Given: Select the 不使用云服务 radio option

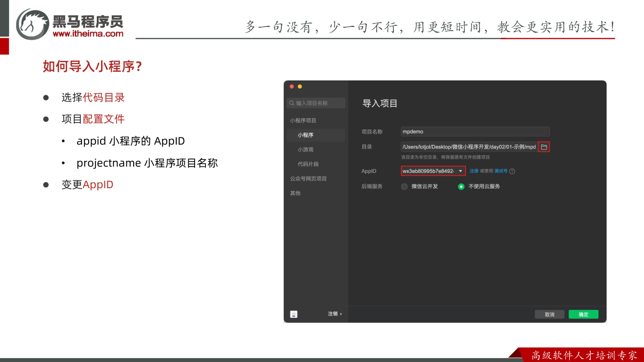Looking at the screenshot, I should pyautogui.click(x=461, y=186).
